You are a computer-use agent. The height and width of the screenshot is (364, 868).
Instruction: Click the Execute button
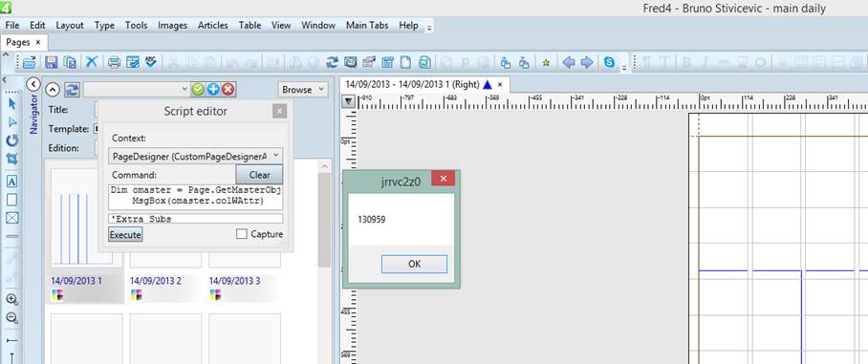[x=125, y=235]
